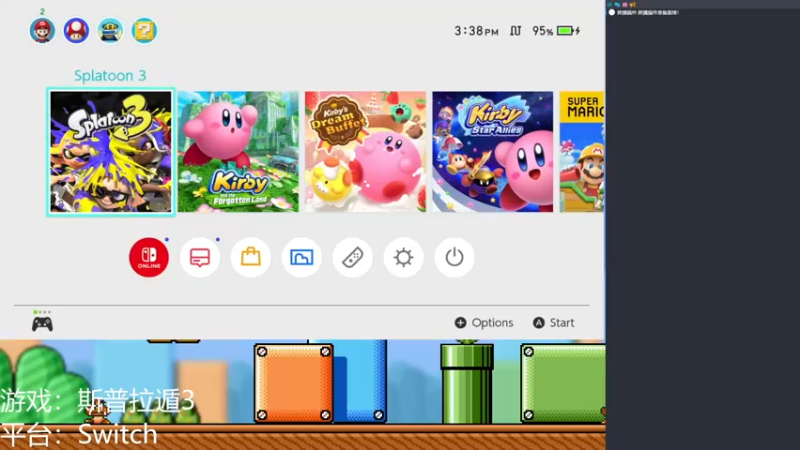Click the battery indicator icon
The image size is (800, 450).
coord(568,31)
